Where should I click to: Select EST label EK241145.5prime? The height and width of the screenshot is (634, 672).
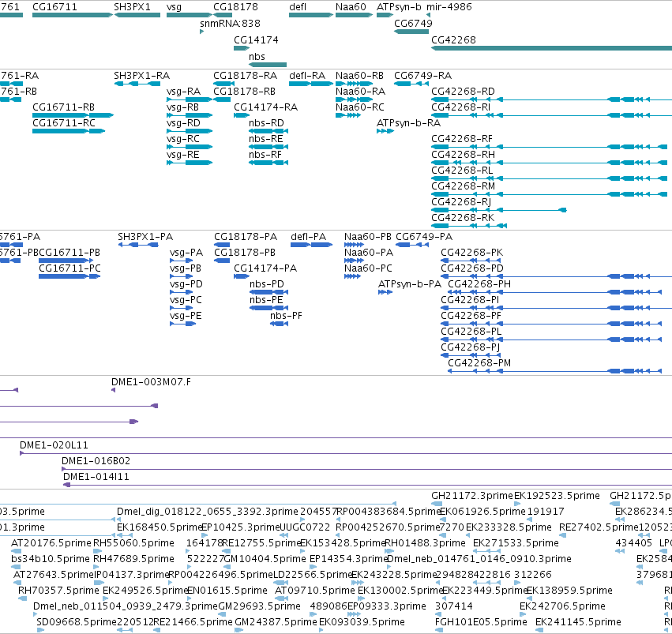[x=578, y=622]
